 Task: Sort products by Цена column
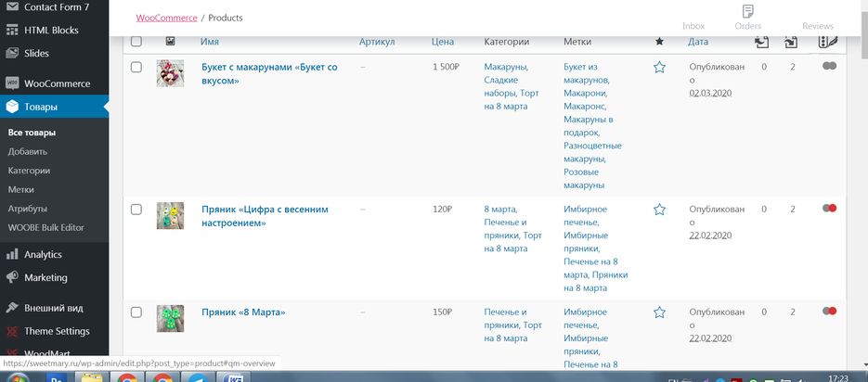[x=443, y=42]
